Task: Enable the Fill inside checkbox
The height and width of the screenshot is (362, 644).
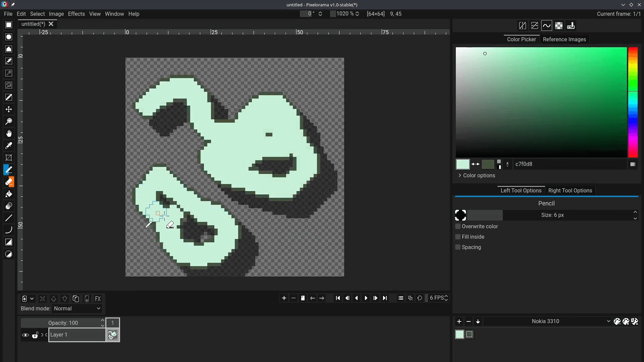Action: pos(458,237)
